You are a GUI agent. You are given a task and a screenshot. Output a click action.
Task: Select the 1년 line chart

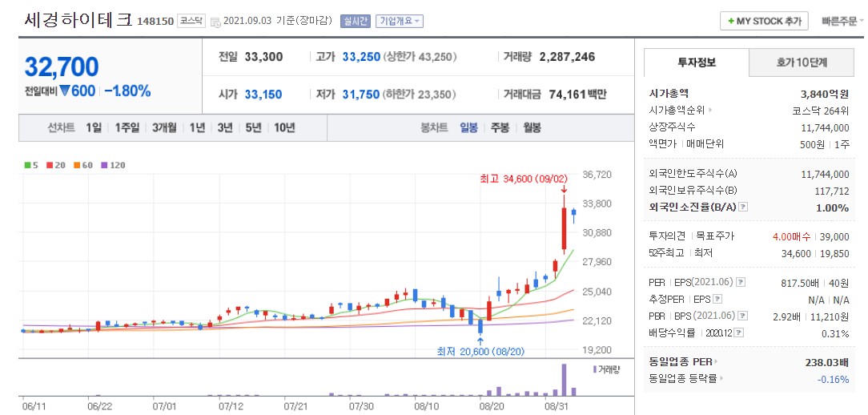(197, 128)
